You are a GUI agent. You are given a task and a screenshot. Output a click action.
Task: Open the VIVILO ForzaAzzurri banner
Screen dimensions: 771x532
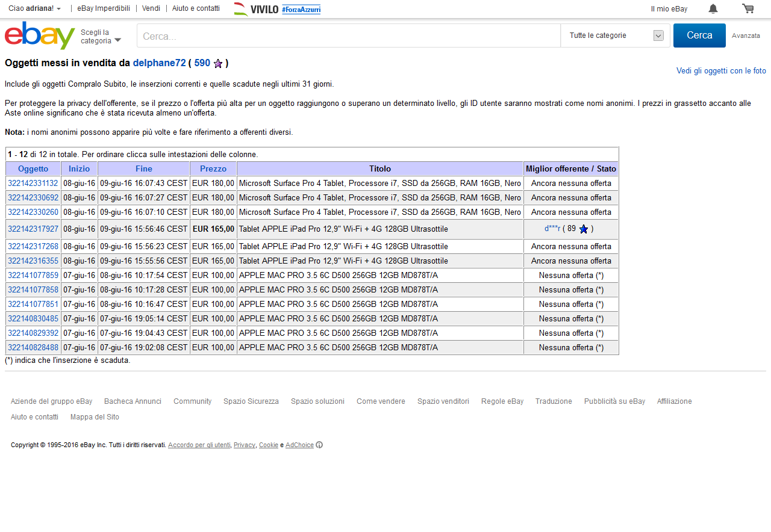[277, 9]
